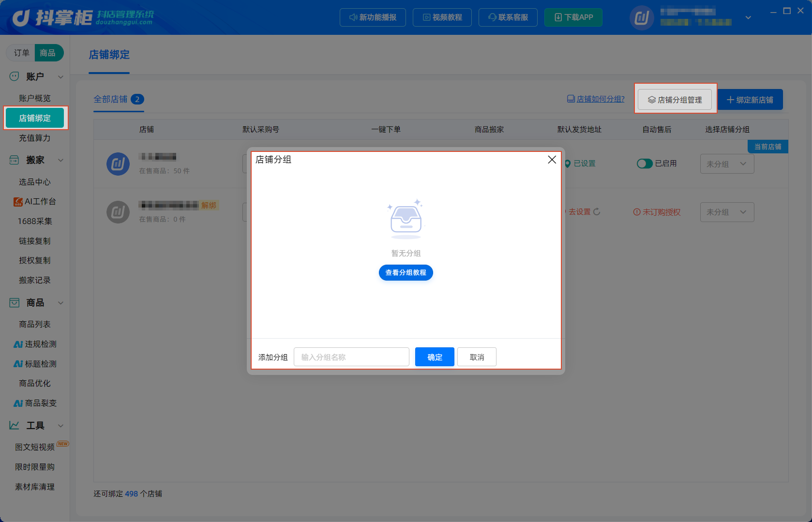Open 账户概览 in sidebar

point(35,98)
